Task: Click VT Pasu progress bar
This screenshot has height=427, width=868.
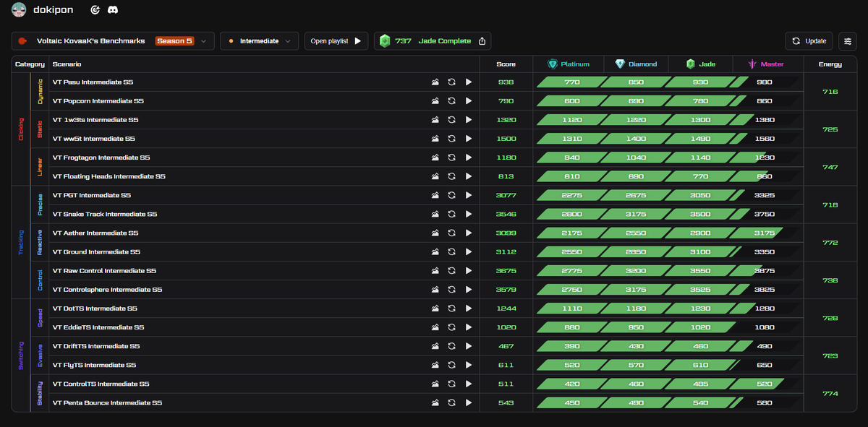Action: pyautogui.click(x=668, y=82)
